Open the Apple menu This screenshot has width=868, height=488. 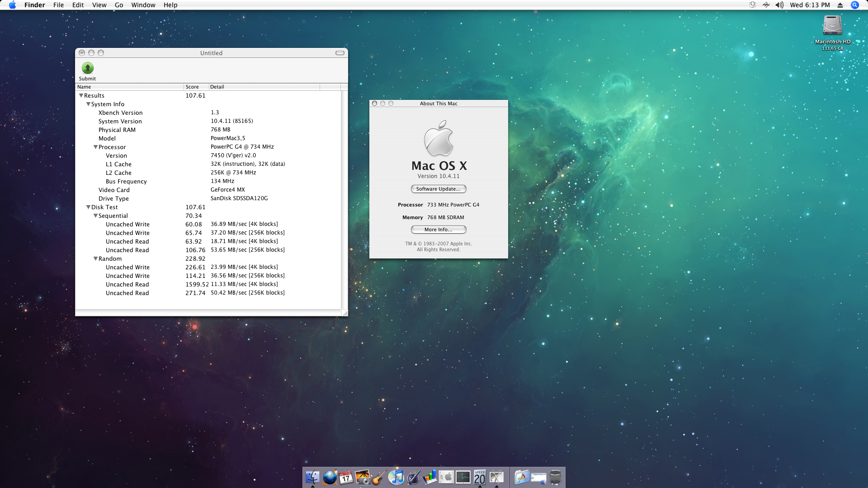click(x=12, y=5)
